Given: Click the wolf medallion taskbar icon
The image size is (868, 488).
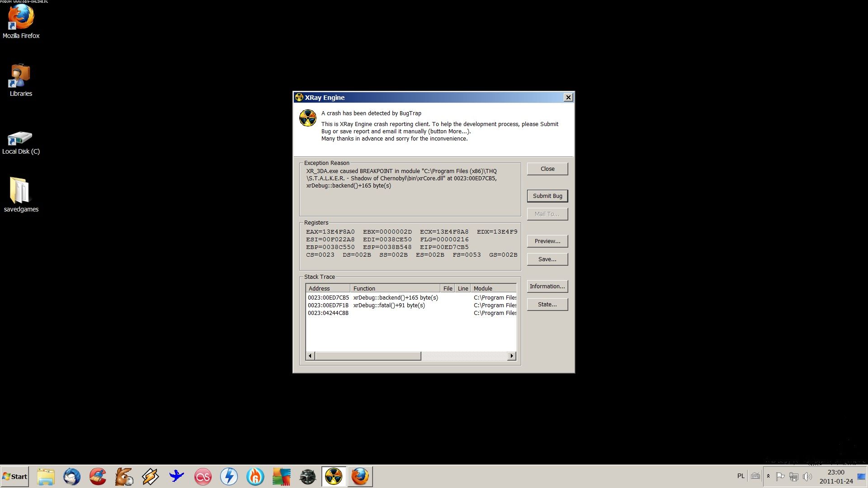Looking at the screenshot, I should click(308, 477).
